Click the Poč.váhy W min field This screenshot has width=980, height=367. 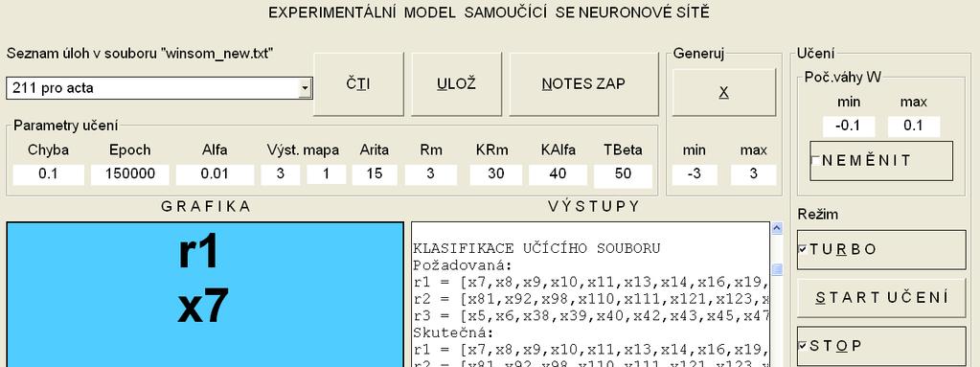[848, 126]
